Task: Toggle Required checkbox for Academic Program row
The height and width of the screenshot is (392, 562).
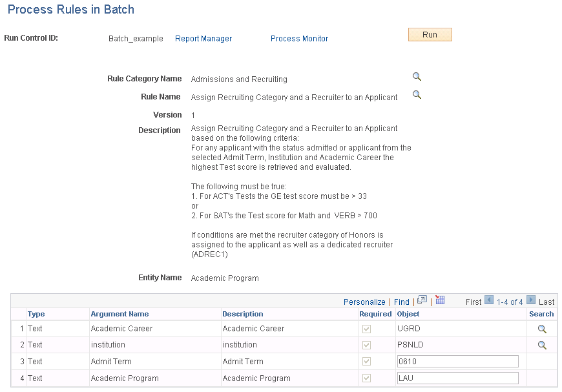Action: coord(366,378)
